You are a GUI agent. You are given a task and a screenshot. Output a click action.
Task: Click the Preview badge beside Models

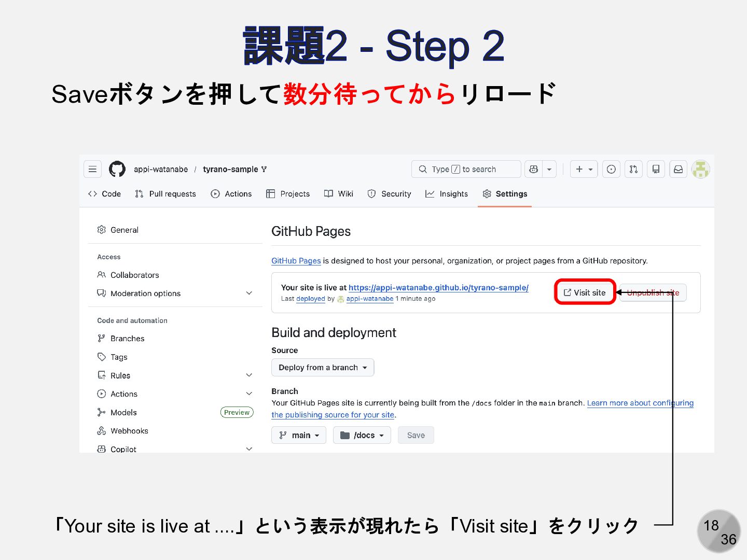237,413
